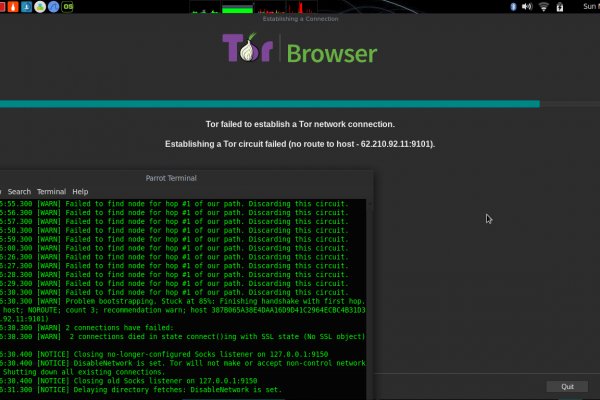Open the clock showing Sun in panel
The height and width of the screenshot is (400, 600).
(589, 6)
